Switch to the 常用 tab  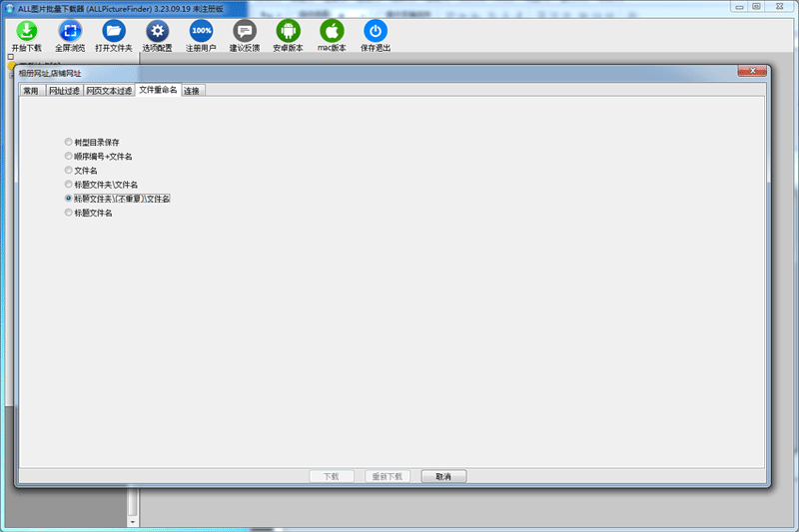click(31, 91)
